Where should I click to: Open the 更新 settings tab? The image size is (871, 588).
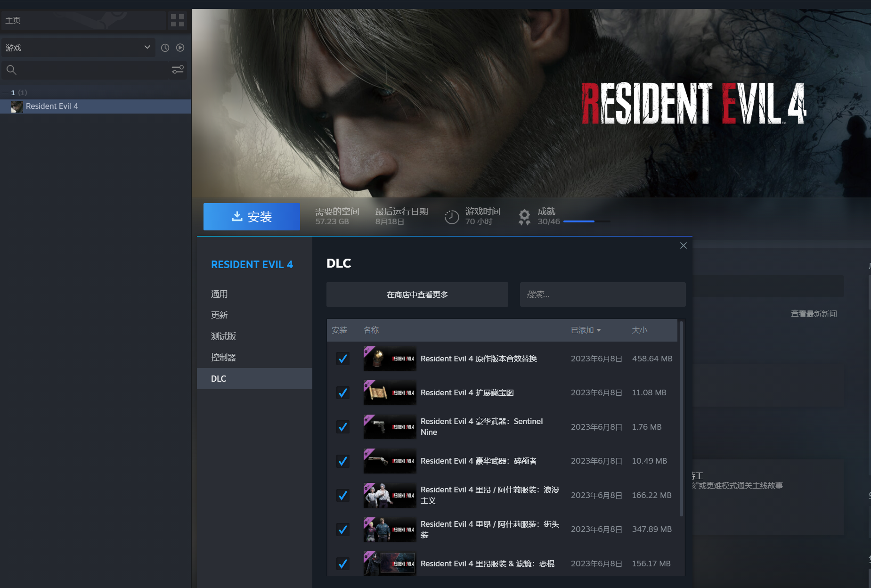point(254,315)
